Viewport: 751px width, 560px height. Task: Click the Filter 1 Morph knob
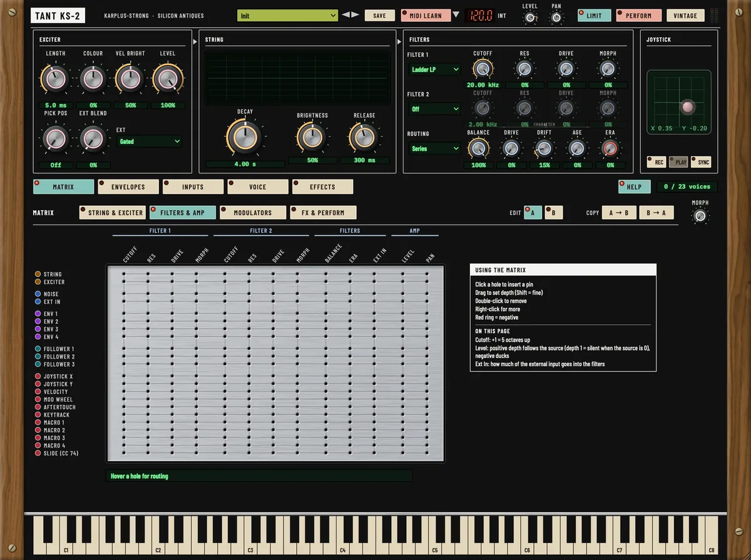point(608,69)
